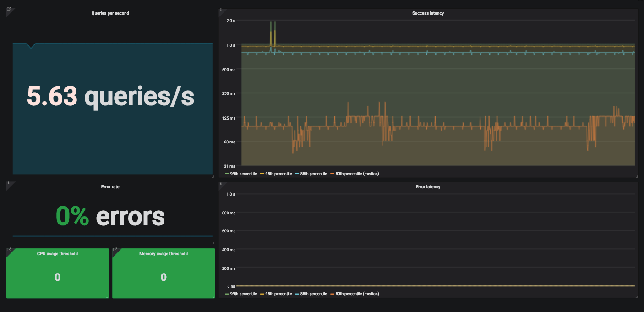
Task: Click the external link icon on CPU usage threshold panel
Action: pos(8,249)
